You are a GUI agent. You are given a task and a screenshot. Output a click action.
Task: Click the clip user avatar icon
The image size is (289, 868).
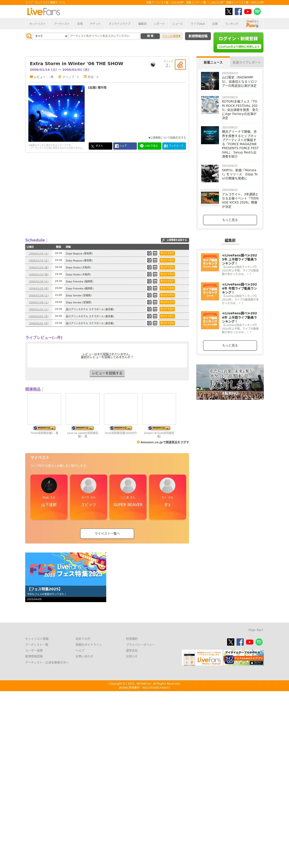[x=153, y=64]
